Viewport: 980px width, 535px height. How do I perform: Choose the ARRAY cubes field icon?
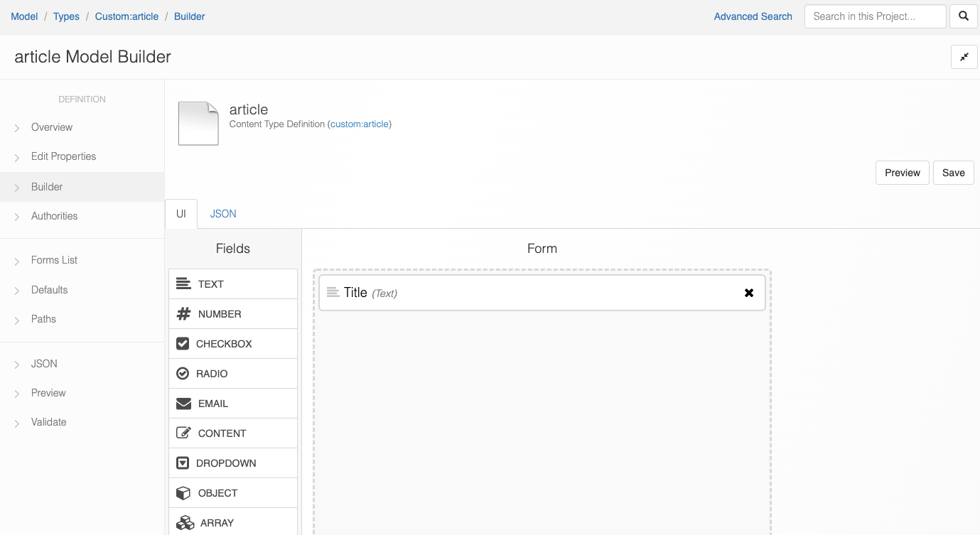click(x=185, y=523)
